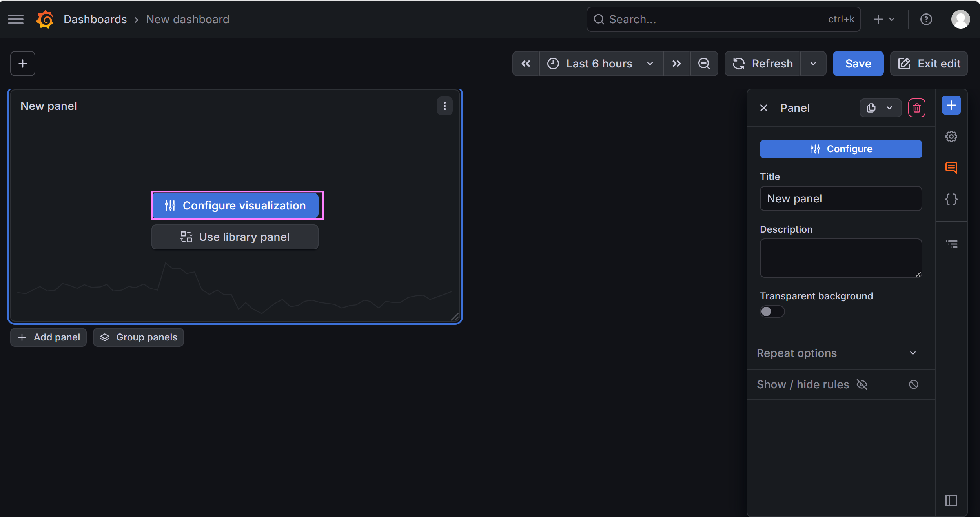Toggle the Show / hide rules eye icon
980x517 pixels.
[x=862, y=384]
